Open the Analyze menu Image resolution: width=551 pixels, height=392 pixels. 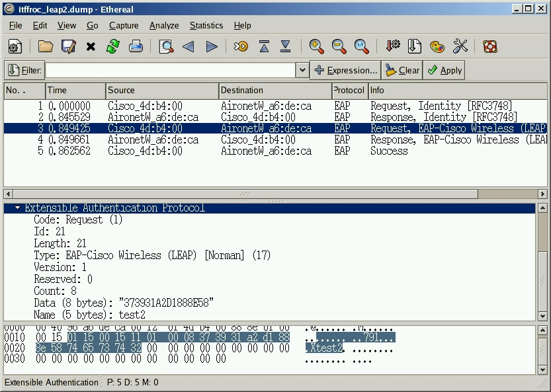point(163,25)
